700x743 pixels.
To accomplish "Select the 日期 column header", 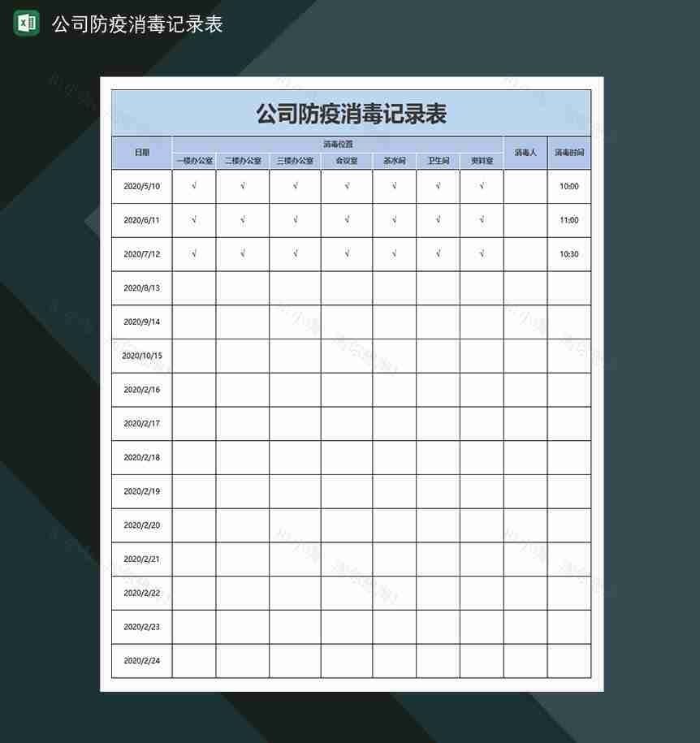I will point(140,151).
